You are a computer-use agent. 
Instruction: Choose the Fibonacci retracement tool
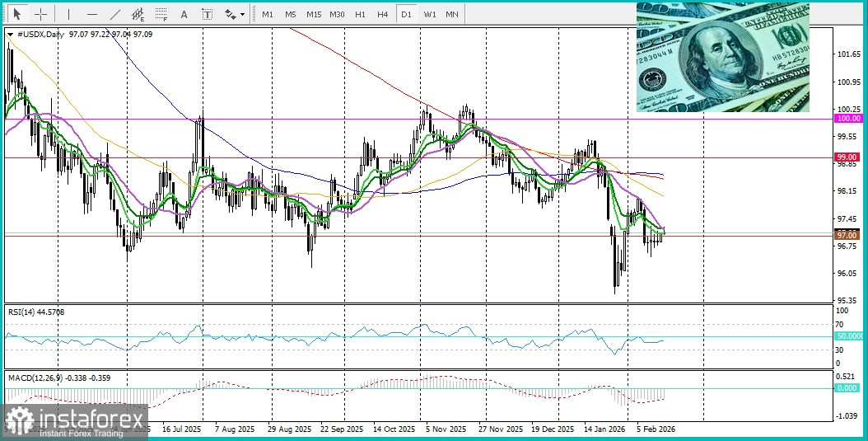point(161,14)
